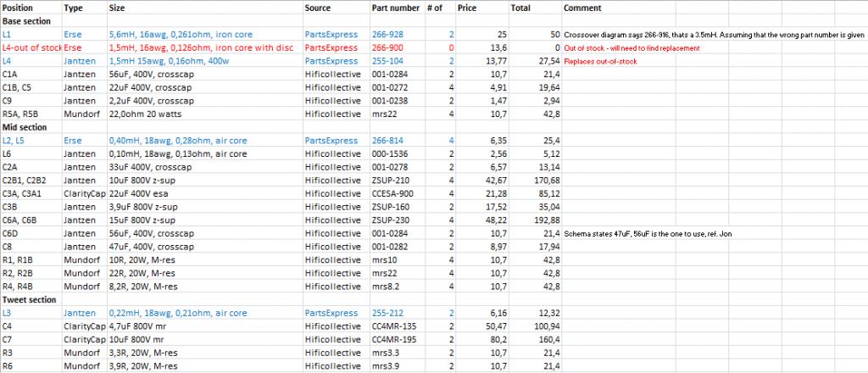Select the 'C3A, C3A1' position cell
The width and height of the screenshot is (868, 373).
tap(31, 193)
